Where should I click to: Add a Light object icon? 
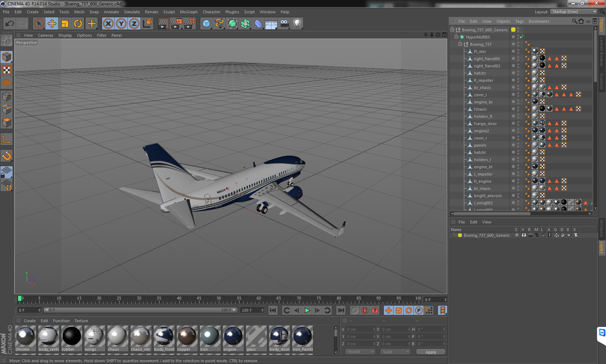click(x=297, y=24)
